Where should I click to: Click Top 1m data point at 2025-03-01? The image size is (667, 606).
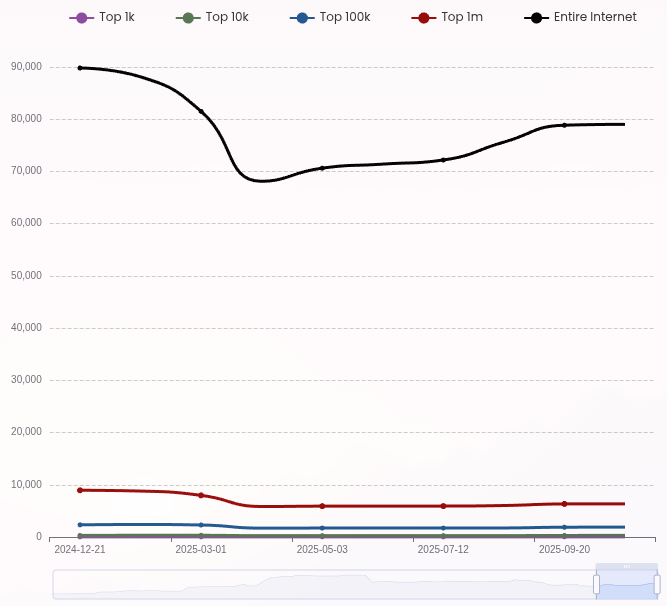pyautogui.click(x=201, y=495)
